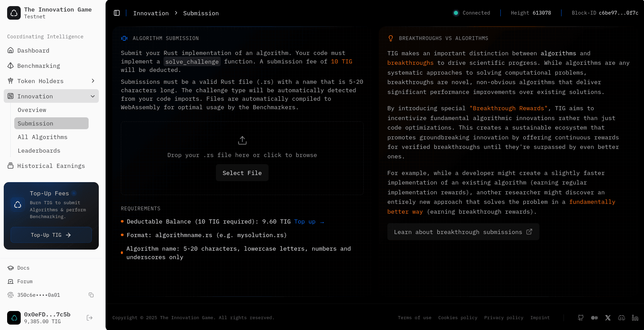The width and height of the screenshot is (644, 330).
Task: Open the Privacy policy link
Action: pos(503,318)
